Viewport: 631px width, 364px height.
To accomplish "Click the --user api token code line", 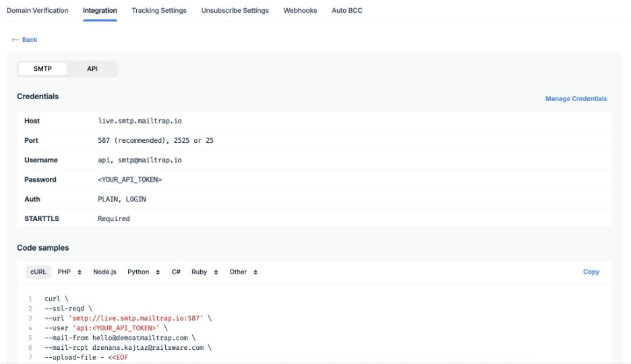I will (x=107, y=328).
